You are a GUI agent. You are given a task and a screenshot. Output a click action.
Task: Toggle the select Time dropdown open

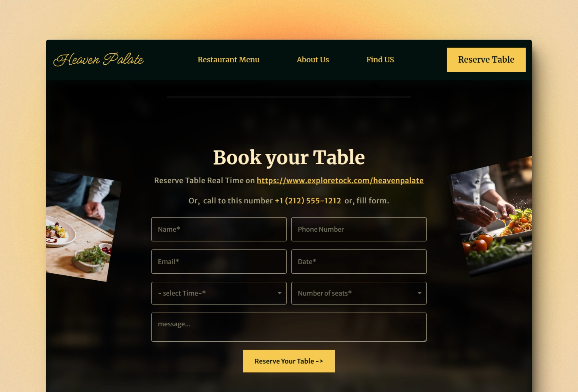click(219, 293)
